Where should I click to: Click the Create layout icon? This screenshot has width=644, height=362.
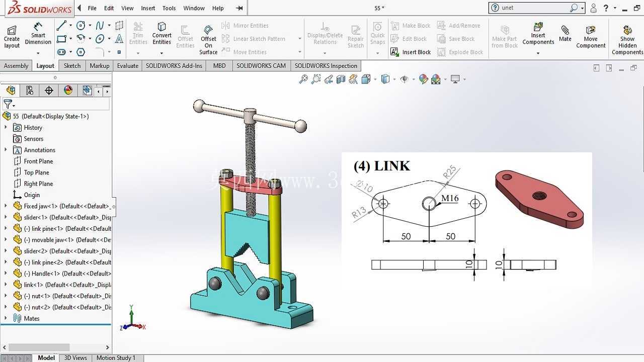(12, 36)
